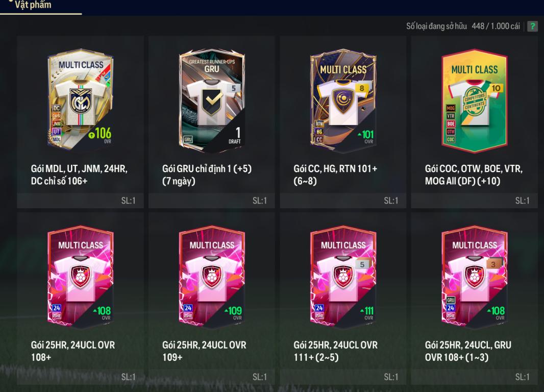This screenshot has width=544, height=392.
Task: Click label Gói COC, OTW, BOE, VTR, MOG All
Action: pyautogui.click(x=474, y=175)
